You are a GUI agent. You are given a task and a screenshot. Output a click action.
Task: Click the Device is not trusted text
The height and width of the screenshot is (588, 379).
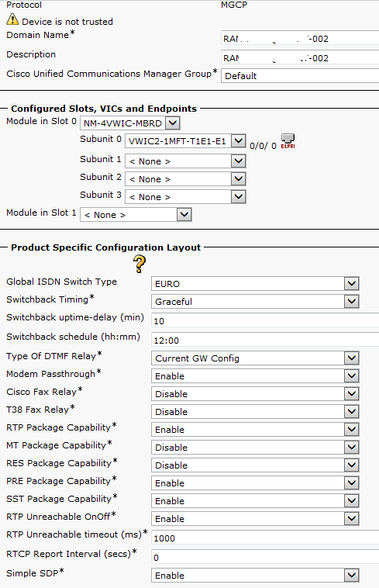(x=67, y=22)
